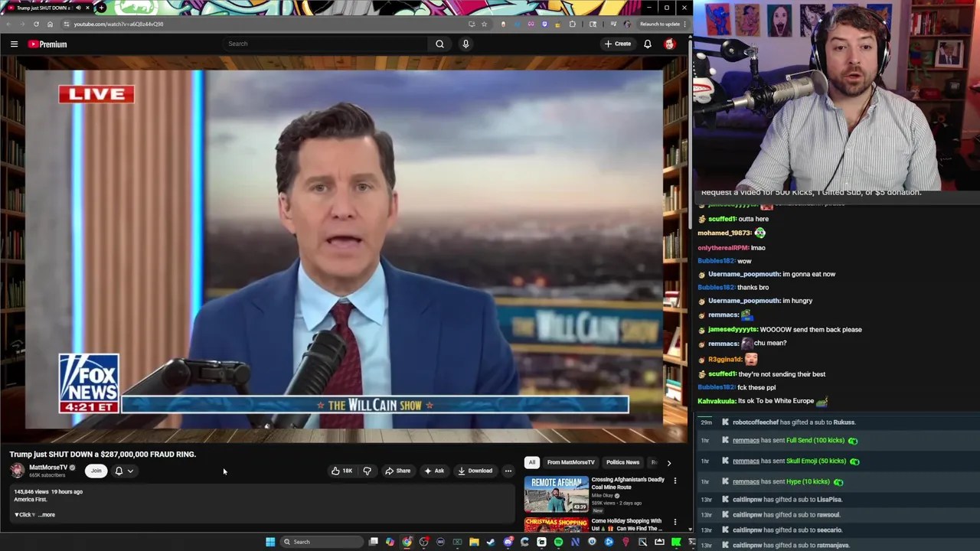Open the account avatar menu

[670, 44]
